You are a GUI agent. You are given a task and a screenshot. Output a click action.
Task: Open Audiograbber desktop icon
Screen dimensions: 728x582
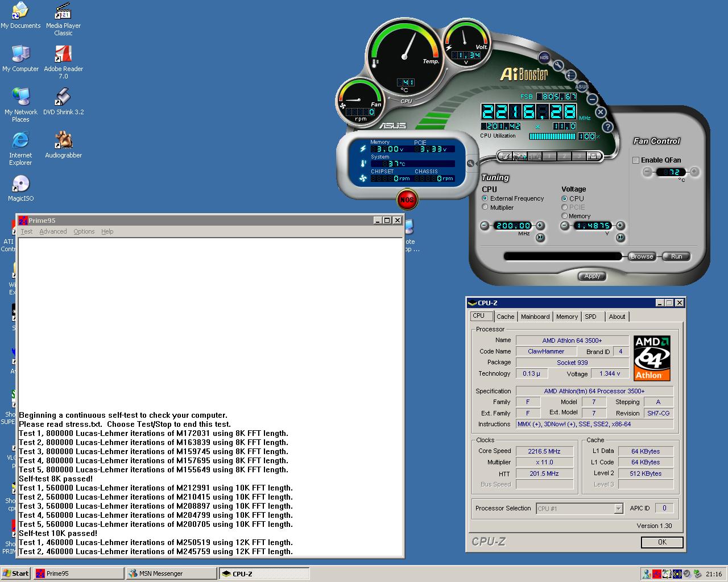[63, 145]
